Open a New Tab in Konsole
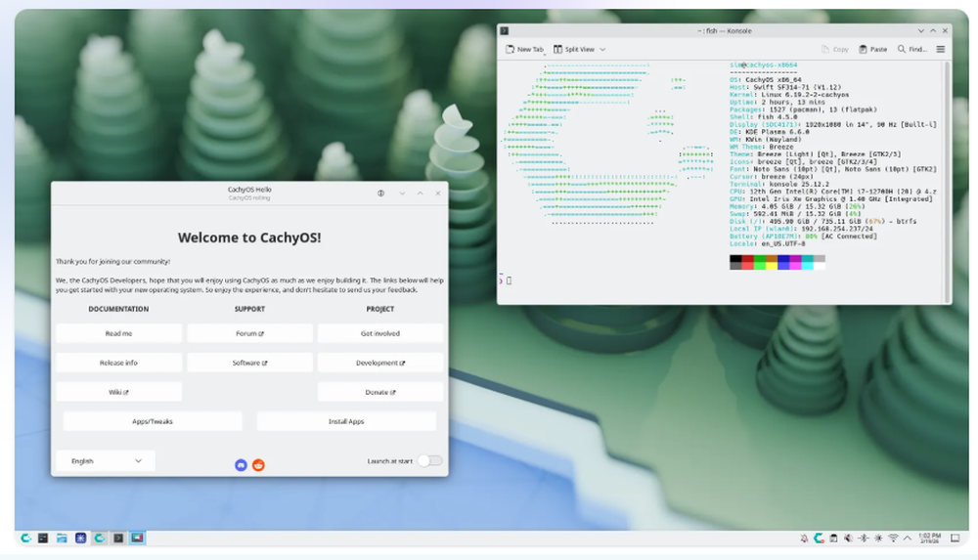This screenshot has height=560, width=978. [x=524, y=49]
